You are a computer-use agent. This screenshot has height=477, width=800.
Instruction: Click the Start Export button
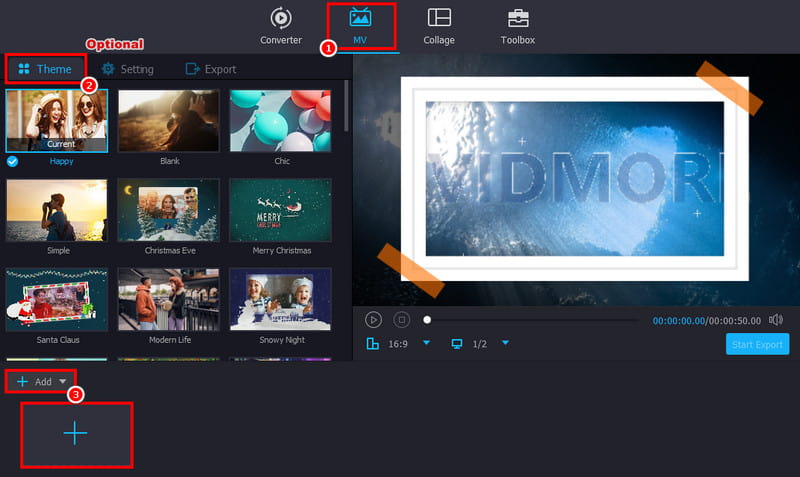click(757, 344)
